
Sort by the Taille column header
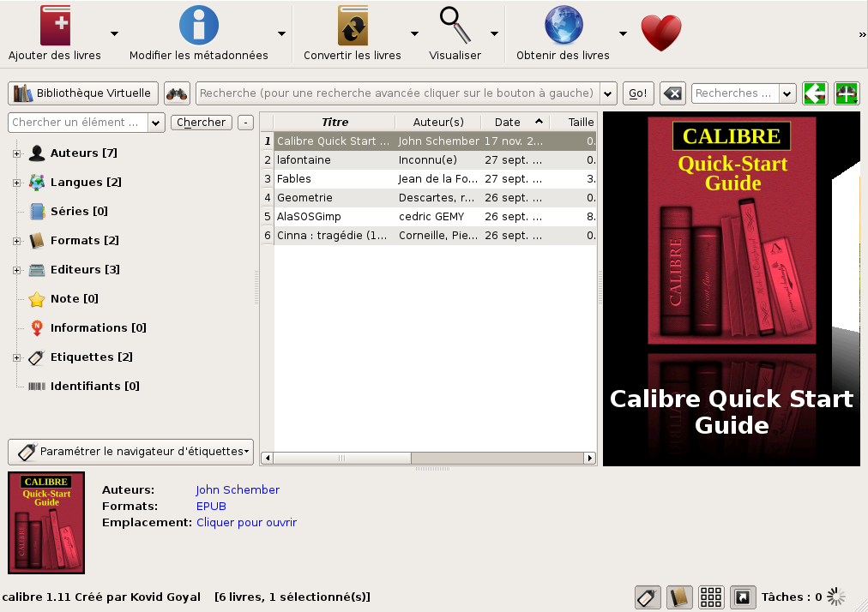575,122
